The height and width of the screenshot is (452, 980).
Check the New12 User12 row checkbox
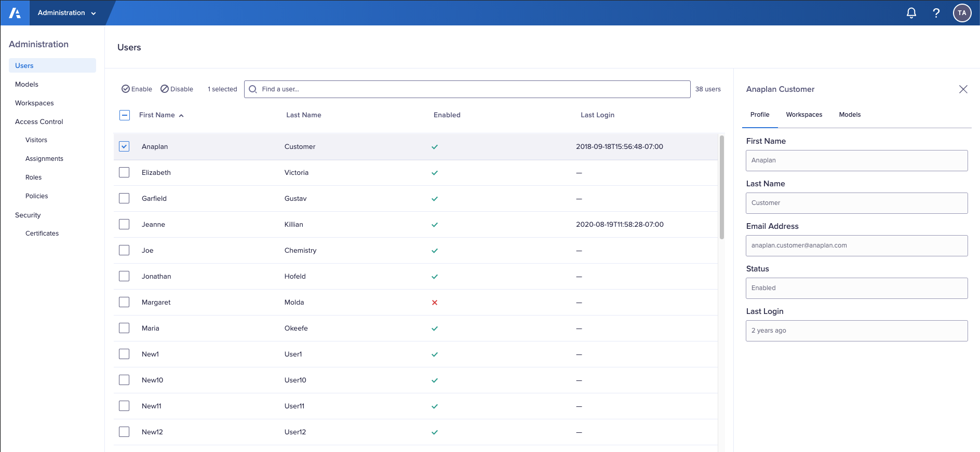(x=124, y=432)
